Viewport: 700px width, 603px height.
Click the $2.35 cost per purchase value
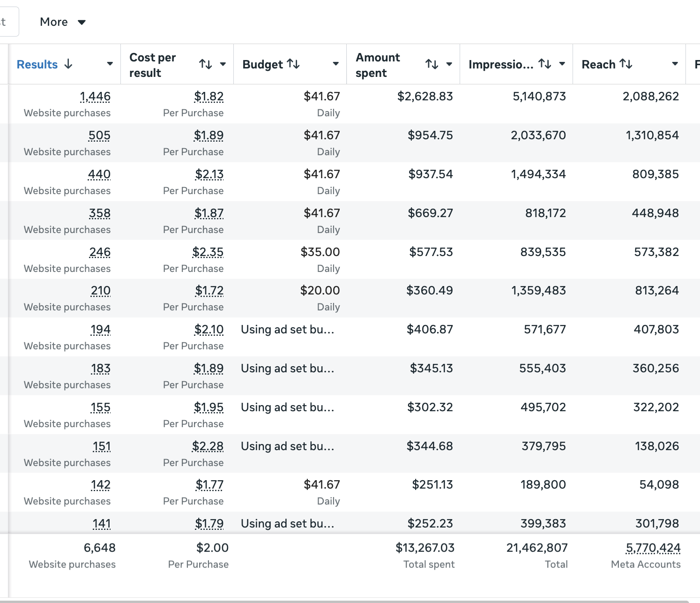tap(208, 252)
